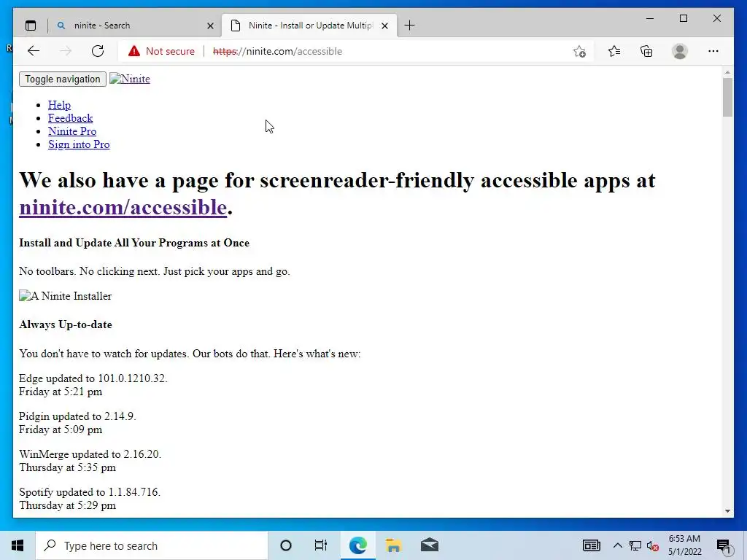Image resolution: width=747 pixels, height=560 pixels.
Task: Open File Explorer from the taskbar
Action: point(393,545)
